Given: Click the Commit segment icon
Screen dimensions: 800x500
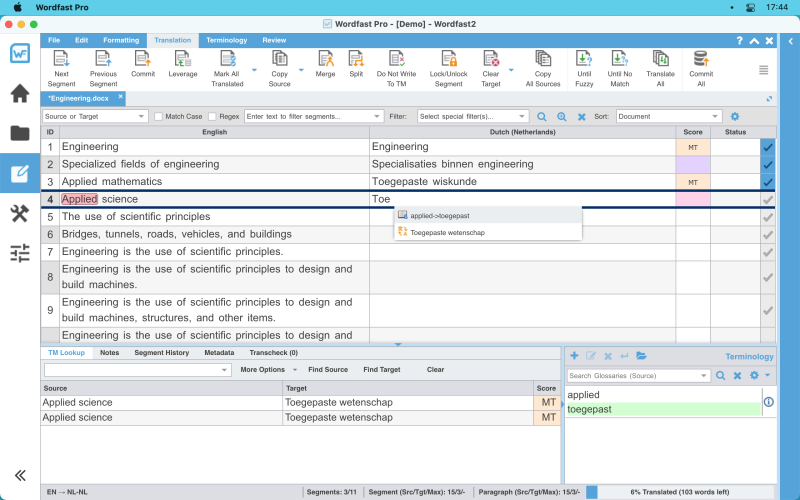Looking at the screenshot, I should [142, 60].
